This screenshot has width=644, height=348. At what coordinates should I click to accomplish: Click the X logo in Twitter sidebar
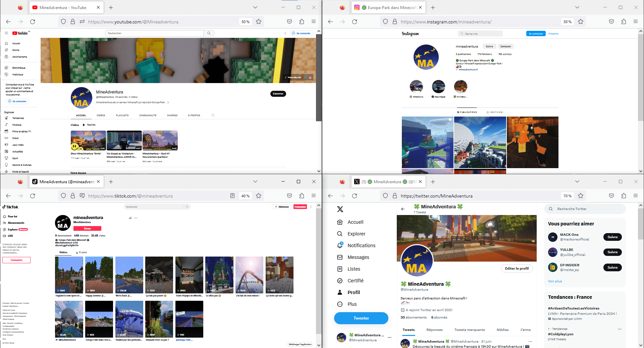340,209
